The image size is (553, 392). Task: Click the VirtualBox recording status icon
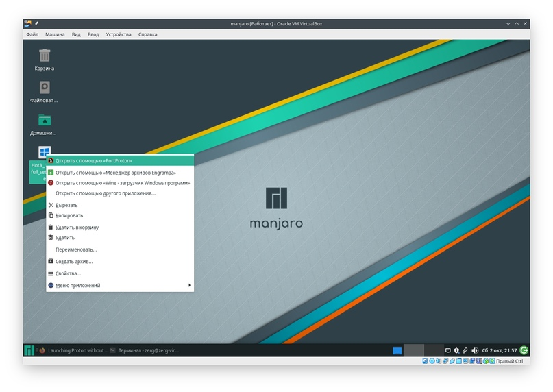click(472, 361)
